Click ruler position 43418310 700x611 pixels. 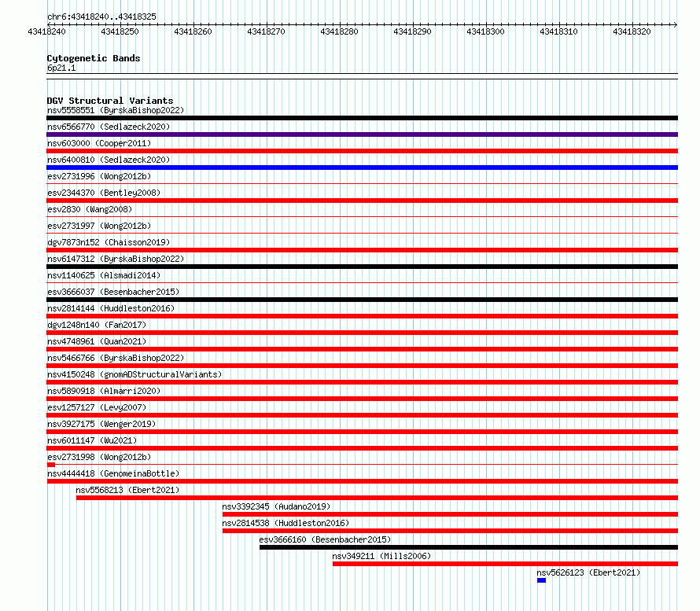point(559,31)
